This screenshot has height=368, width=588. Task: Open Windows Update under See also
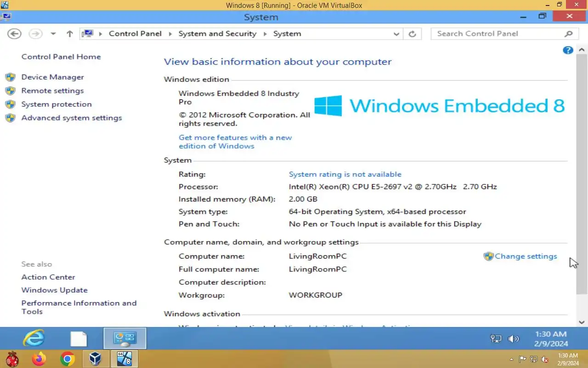[x=54, y=290]
